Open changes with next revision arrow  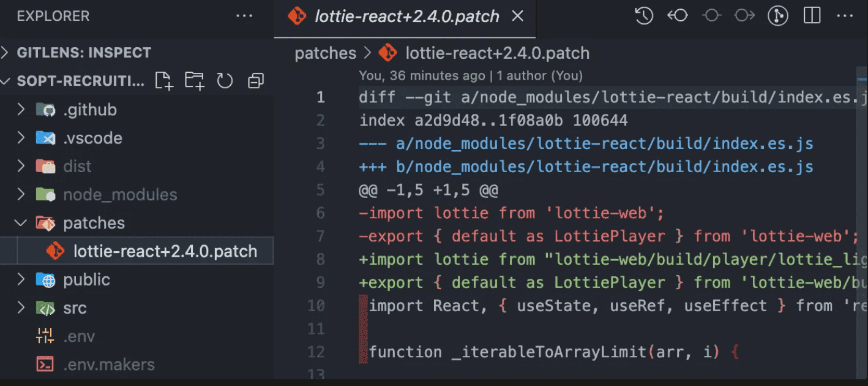click(744, 16)
